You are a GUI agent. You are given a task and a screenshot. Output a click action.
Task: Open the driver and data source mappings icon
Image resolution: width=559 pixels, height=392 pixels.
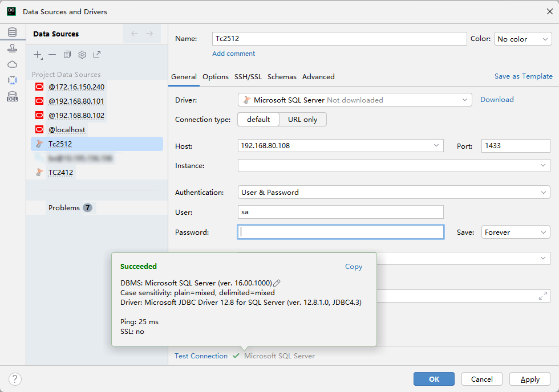click(13, 80)
